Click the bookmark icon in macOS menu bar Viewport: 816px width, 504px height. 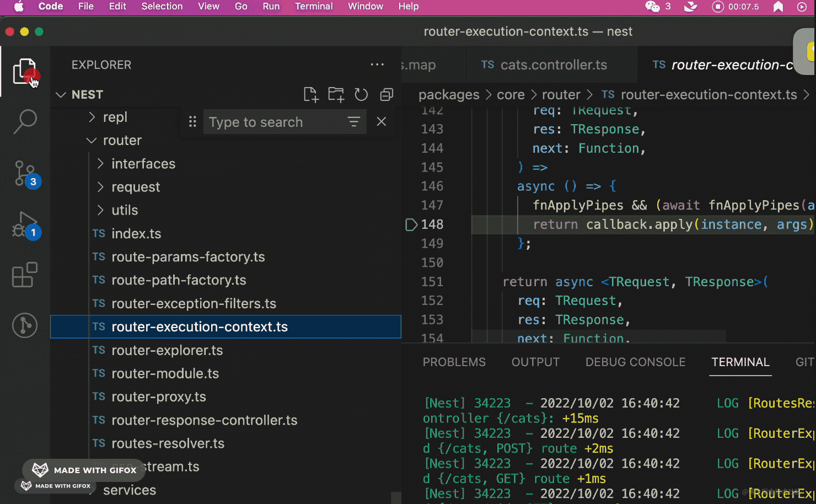778,7
